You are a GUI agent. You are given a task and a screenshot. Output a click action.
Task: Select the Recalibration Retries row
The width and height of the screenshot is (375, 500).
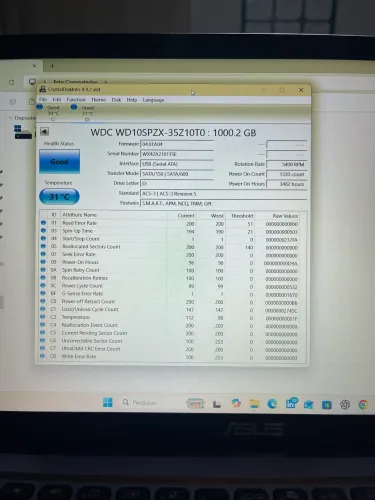coord(169,278)
